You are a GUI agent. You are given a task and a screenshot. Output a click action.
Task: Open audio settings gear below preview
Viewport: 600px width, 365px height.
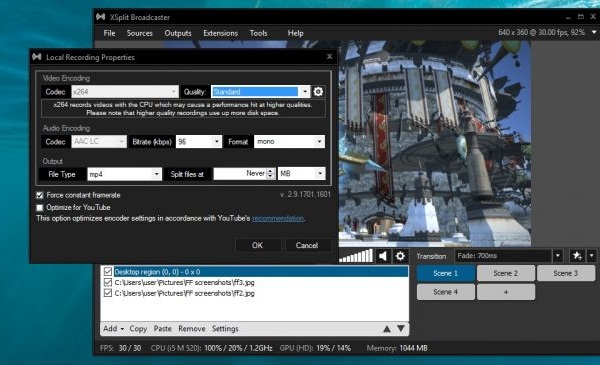click(400, 256)
